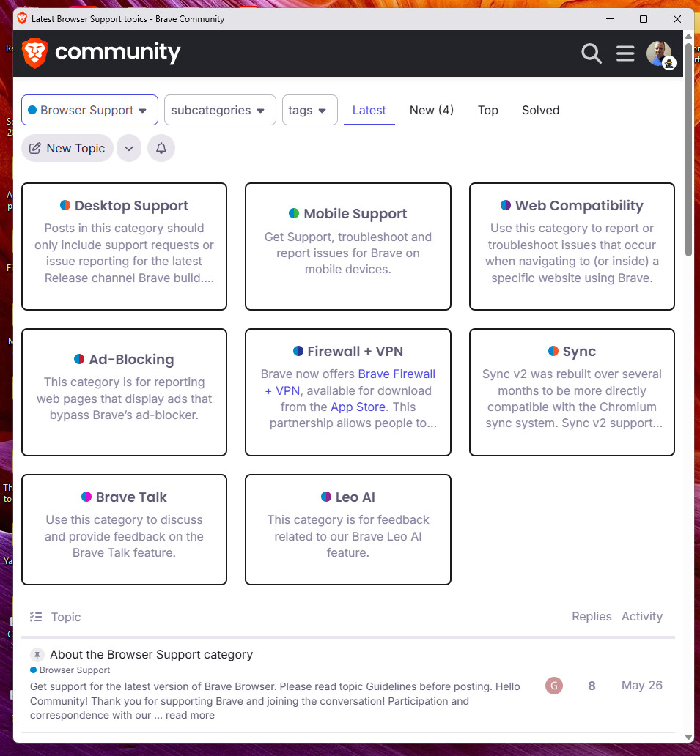Open the Firewall + VPN category title
This screenshot has width=700, height=756.
[355, 351]
